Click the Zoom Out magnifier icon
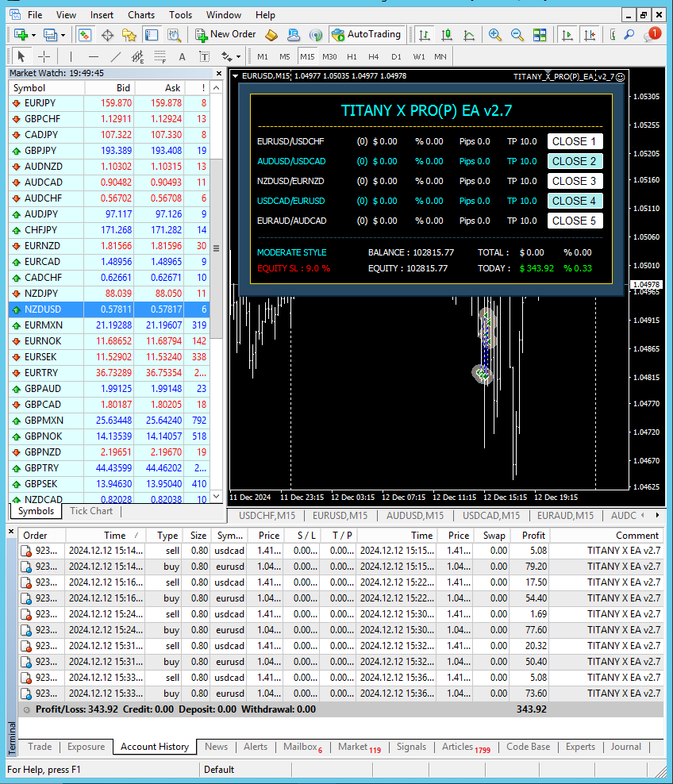This screenshot has width=673, height=784. pyautogui.click(x=517, y=35)
